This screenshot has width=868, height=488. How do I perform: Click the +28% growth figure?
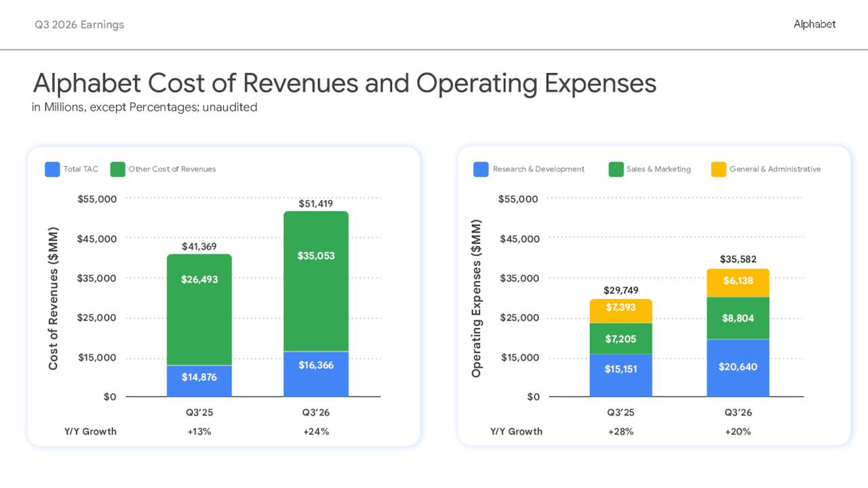[622, 432]
